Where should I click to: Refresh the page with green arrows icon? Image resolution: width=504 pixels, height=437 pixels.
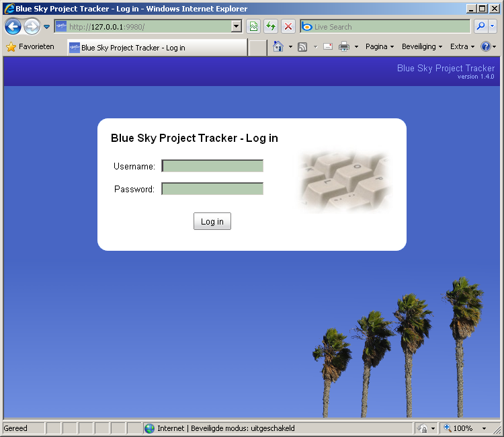coord(271,26)
